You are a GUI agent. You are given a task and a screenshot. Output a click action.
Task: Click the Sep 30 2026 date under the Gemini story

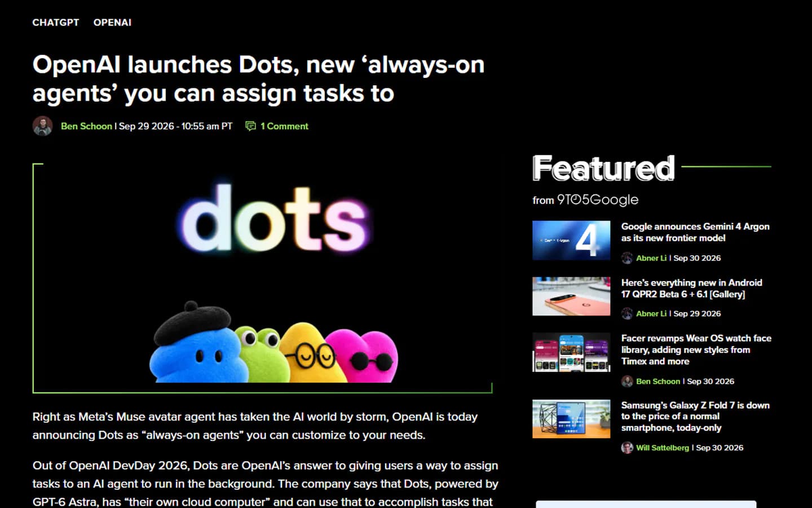point(697,258)
